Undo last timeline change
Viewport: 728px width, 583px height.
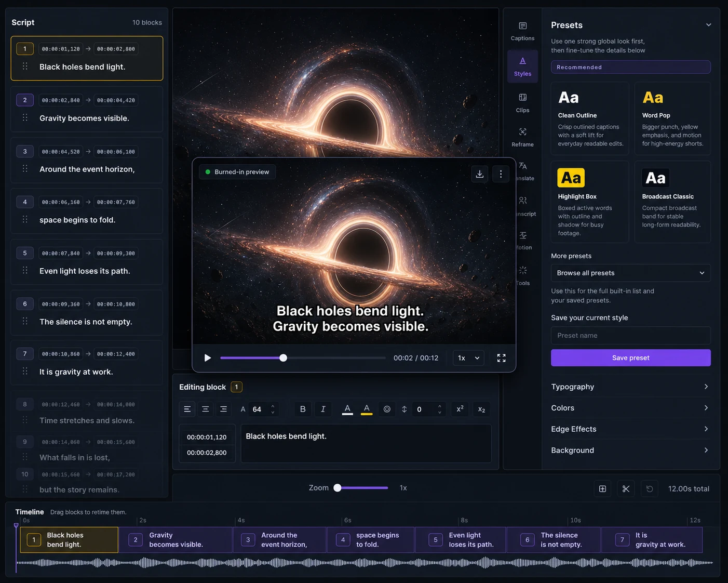coord(650,489)
